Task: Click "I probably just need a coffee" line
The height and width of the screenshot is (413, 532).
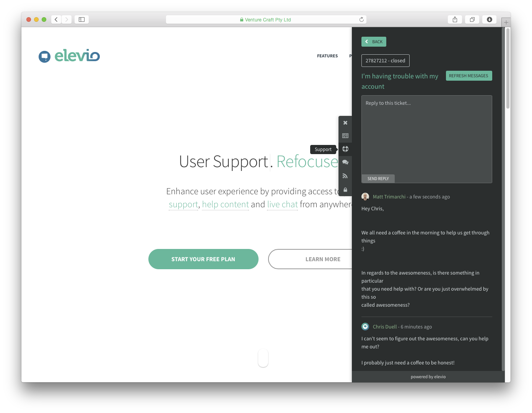Action: pyautogui.click(x=408, y=363)
